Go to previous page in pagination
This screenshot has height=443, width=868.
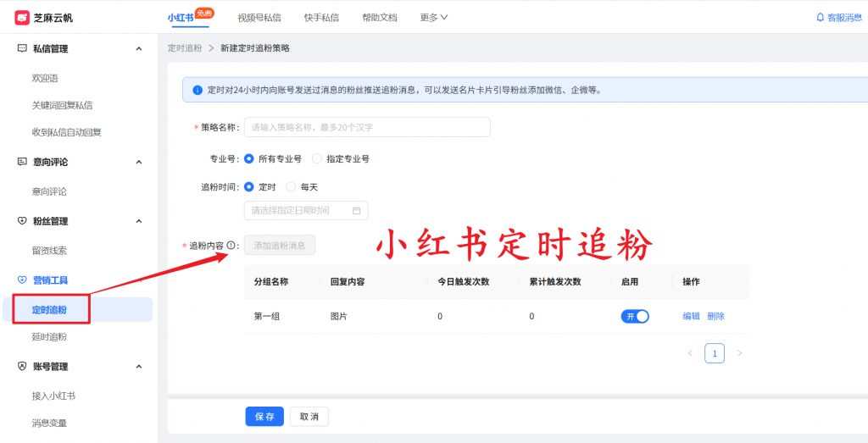point(690,353)
